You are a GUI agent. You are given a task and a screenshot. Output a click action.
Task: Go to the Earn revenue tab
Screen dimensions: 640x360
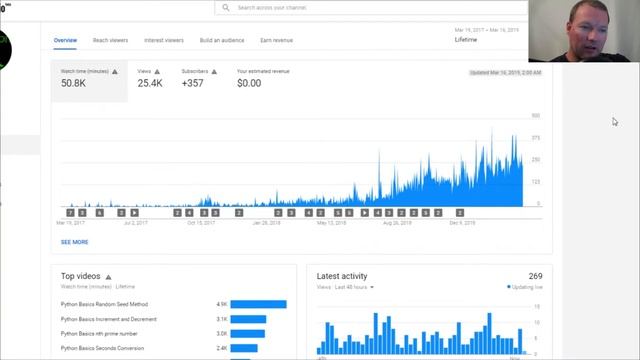pyautogui.click(x=276, y=40)
